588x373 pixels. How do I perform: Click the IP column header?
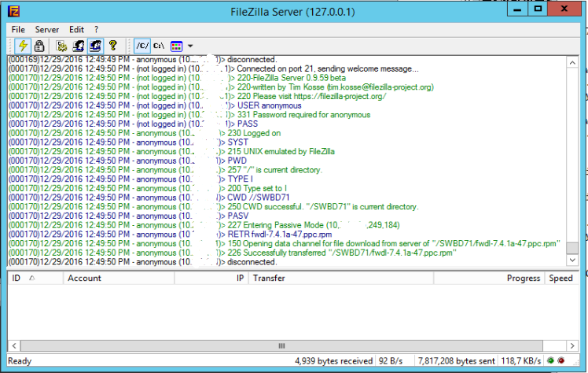[x=211, y=278]
